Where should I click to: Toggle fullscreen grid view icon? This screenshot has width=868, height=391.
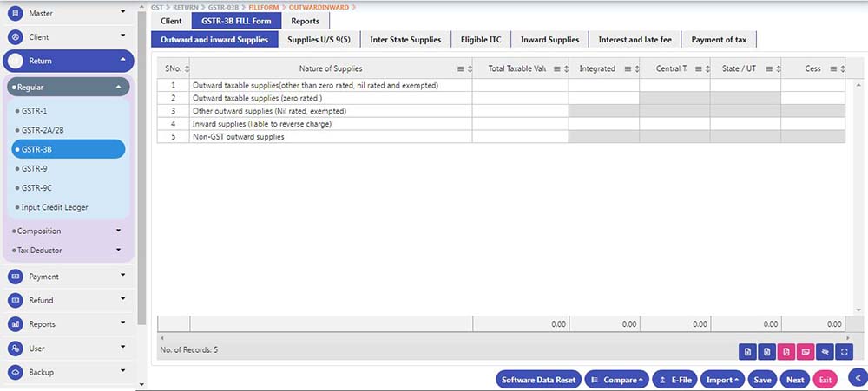844,351
